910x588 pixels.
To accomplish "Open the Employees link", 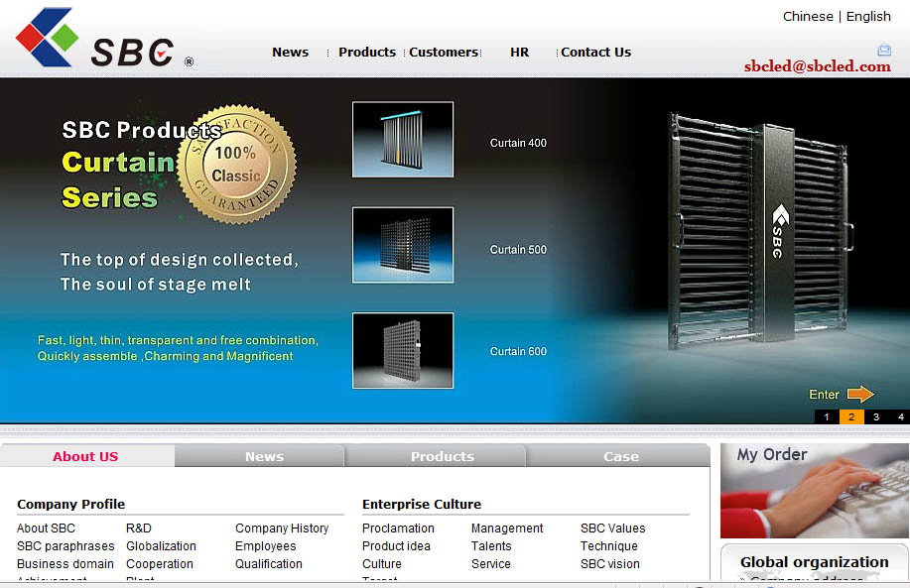I will tap(265, 546).
